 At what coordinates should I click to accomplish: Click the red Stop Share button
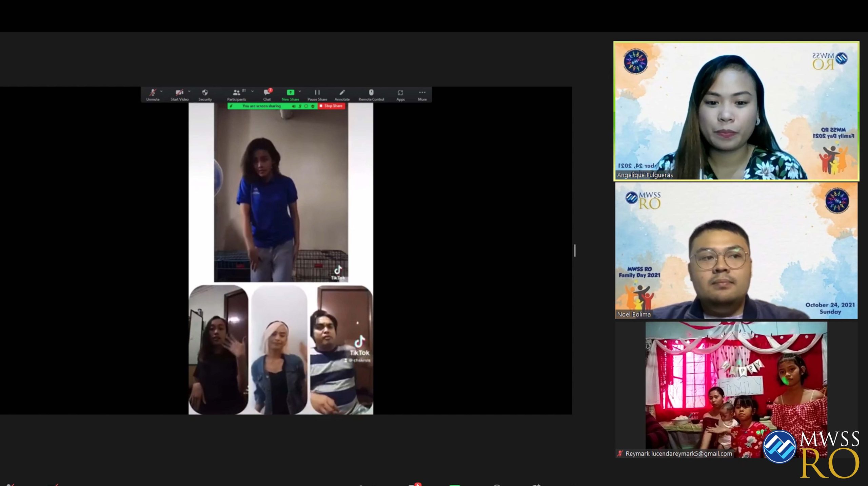331,106
